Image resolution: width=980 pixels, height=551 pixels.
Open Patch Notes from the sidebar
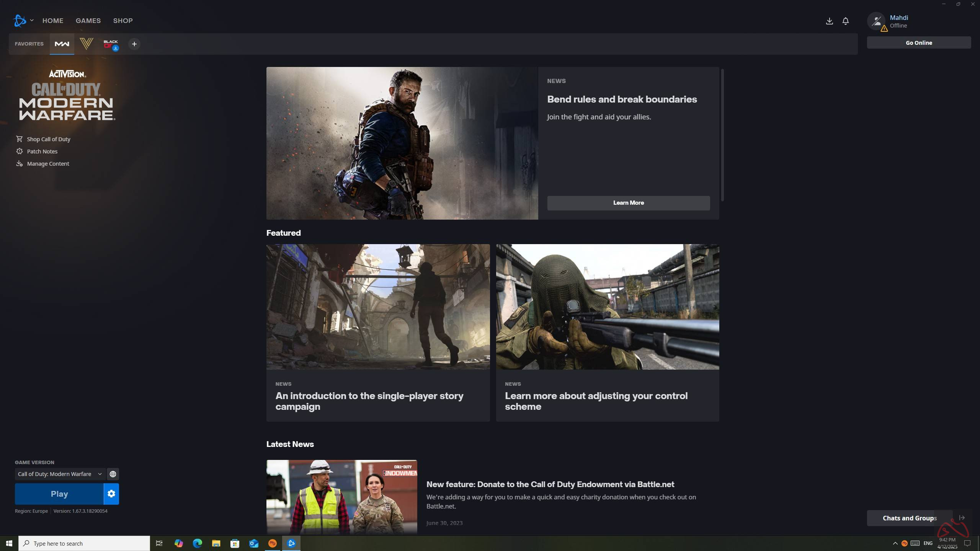point(42,151)
